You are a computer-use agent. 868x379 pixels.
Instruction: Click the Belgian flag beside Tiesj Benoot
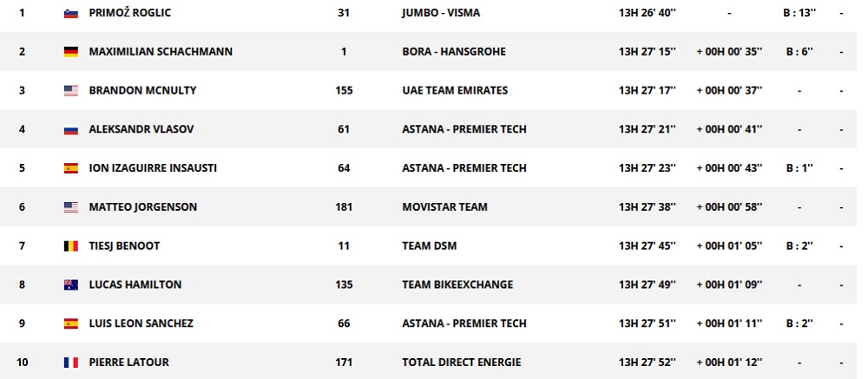[x=71, y=246]
